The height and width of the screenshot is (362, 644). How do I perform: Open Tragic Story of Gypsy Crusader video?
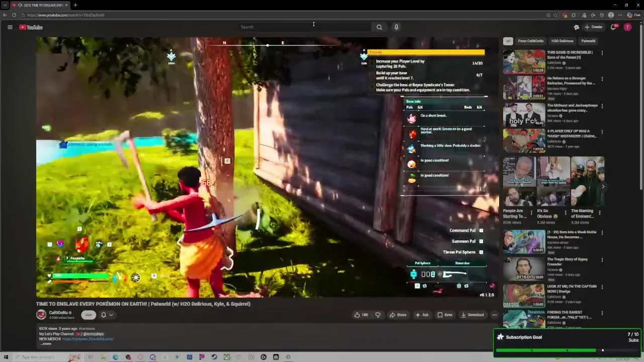[524, 268]
